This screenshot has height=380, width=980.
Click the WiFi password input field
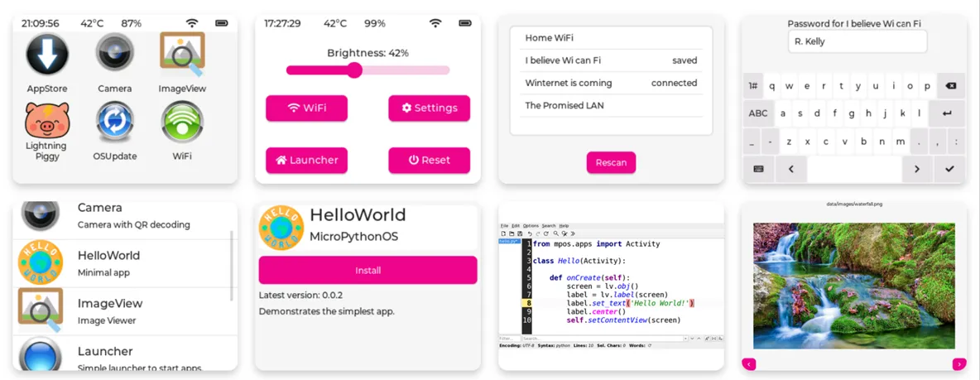[857, 41]
